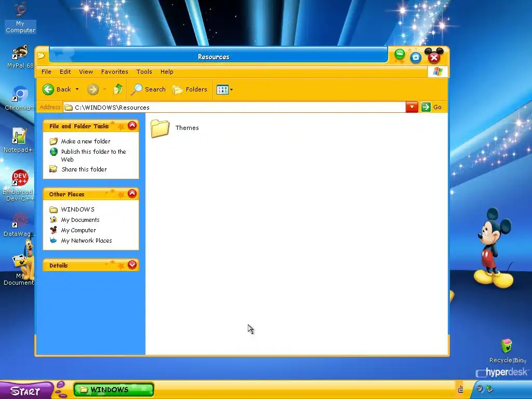The image size is (532, 399).
Task: Select DataWag desktop shortcut
Action: click(19, 225)
